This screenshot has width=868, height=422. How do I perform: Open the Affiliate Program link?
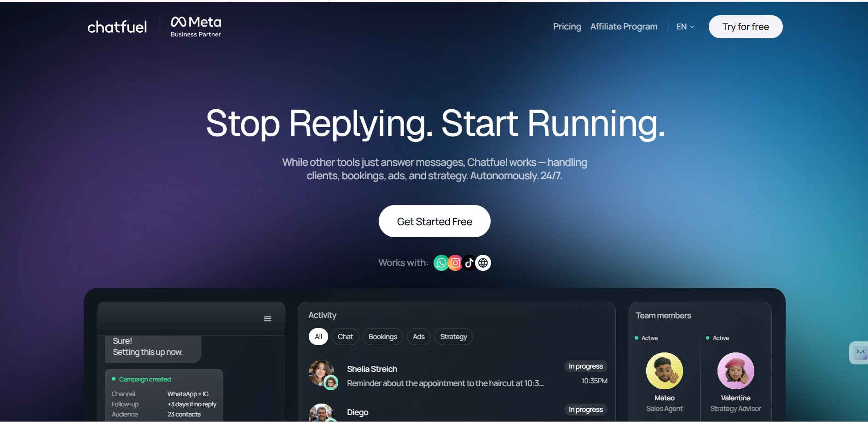tap(624, 27)
